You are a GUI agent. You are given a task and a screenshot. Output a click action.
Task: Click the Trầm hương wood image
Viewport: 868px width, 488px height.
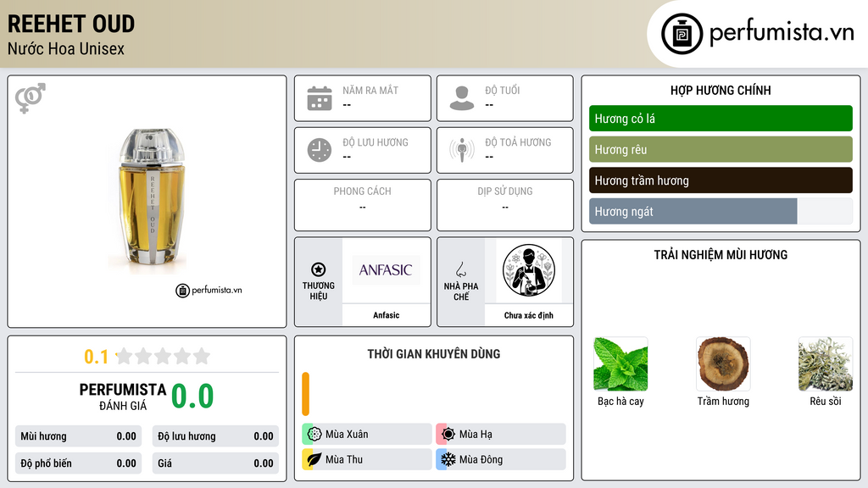pyautogui.click(x=723, y=364)
